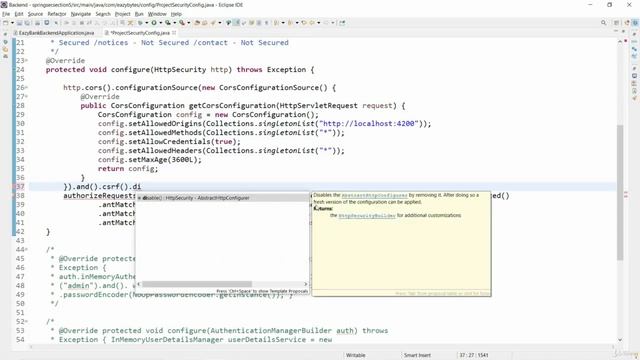Click the last toolbar icon after navigation arrows
The image size is (640, 360).
pos(342,23)
